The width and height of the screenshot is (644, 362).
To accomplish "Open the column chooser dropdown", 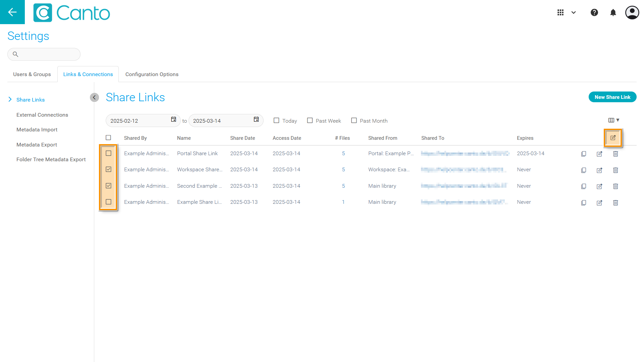I will (613, 120).
